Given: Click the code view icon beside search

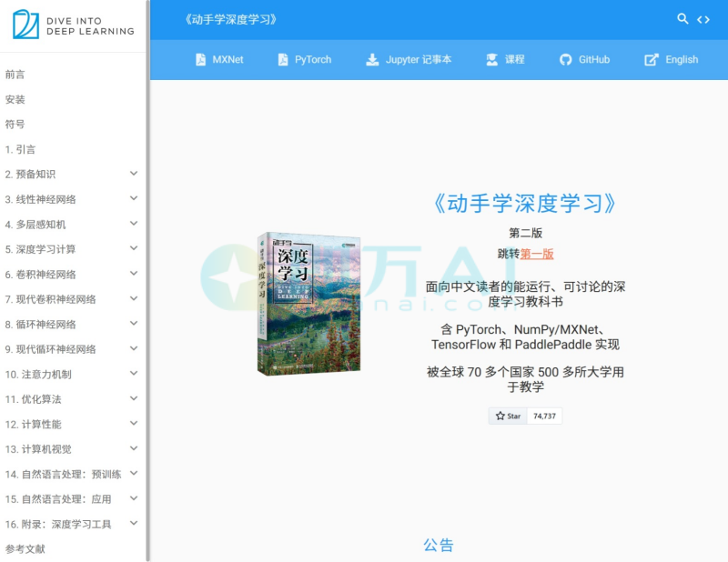Looking at the screenshot, I should point(703,18).
